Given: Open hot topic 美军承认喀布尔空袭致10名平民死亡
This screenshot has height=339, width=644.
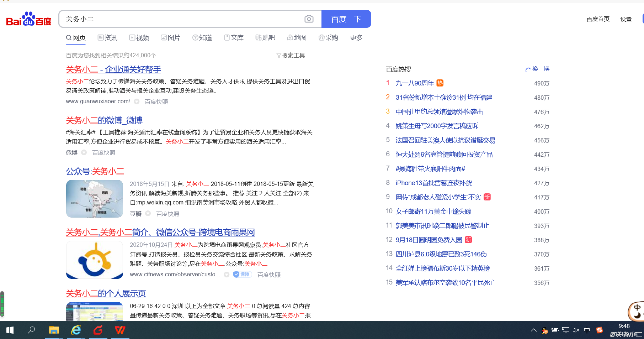Looking at the screenshot, I should tap(446, 283).
